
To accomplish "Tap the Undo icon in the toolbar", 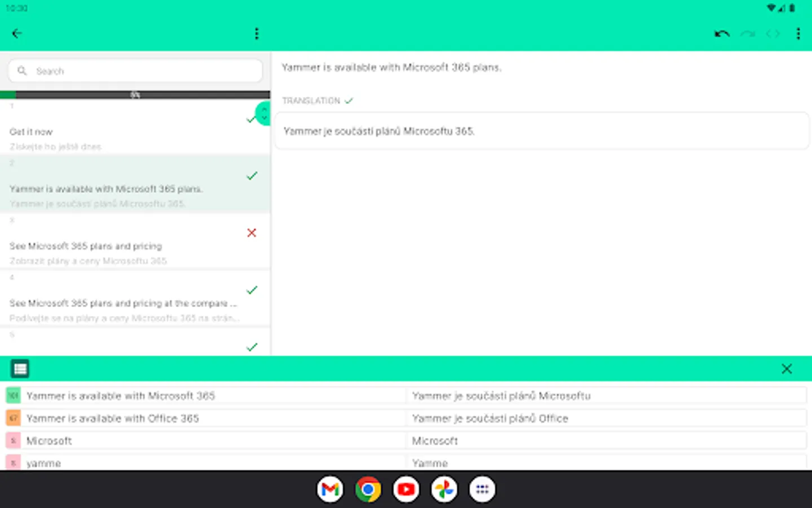I will [722, 33].
